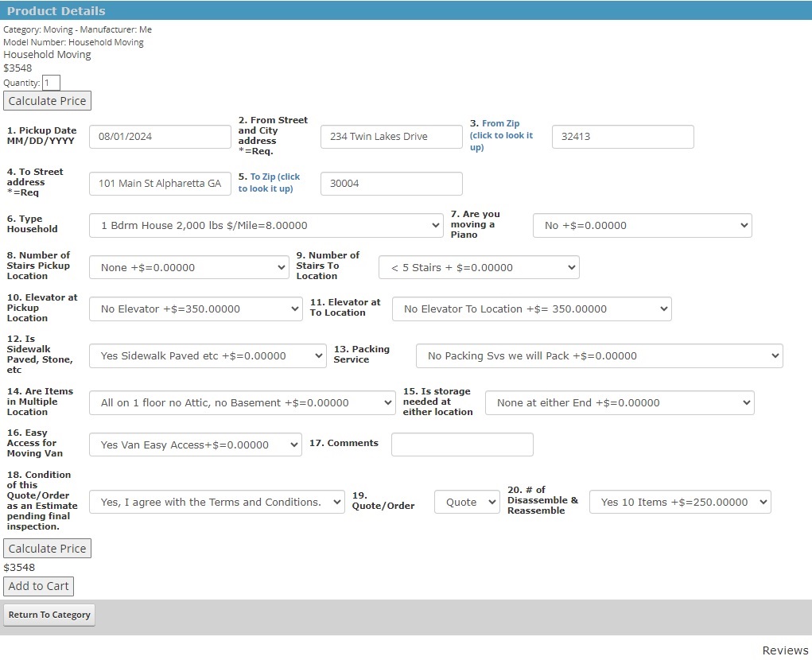Screen dimensions: 812x660
Task: Open the moving a Piano dropdown
Action: coord(642,226)
